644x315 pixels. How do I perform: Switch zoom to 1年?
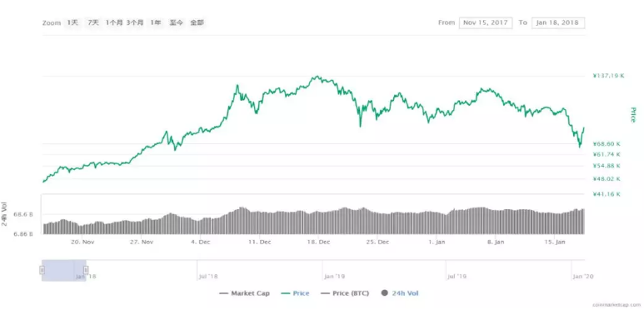156,23
